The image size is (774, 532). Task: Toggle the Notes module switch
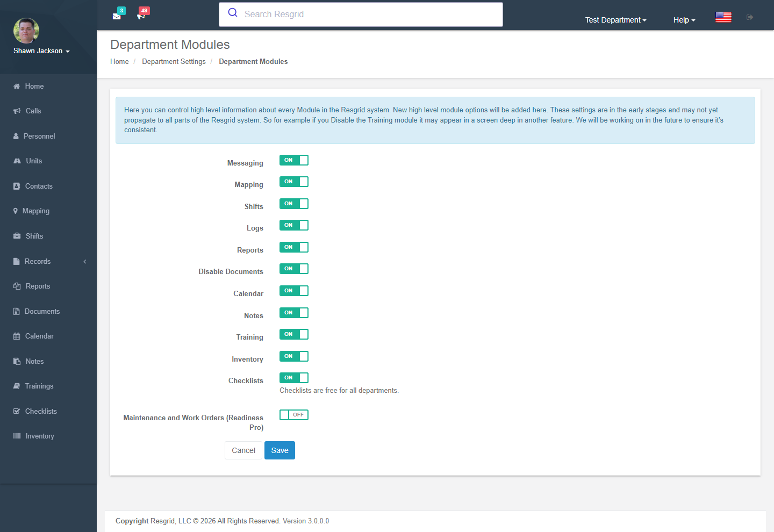[x=294, y=313]
